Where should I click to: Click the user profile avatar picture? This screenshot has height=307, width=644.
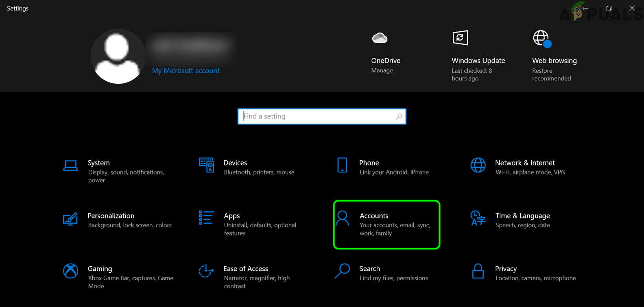pyautogui.click(x=118, y=56)
